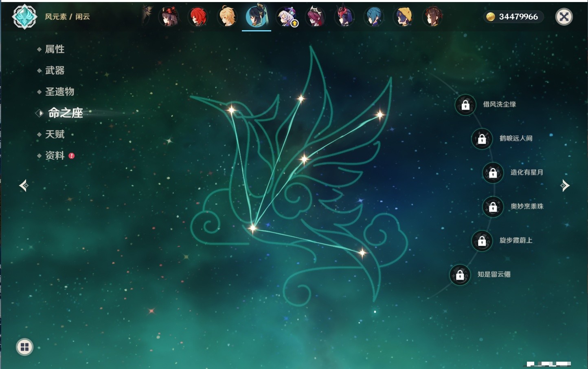Click the star where constellation lines converge

click(x=253, y=228)
